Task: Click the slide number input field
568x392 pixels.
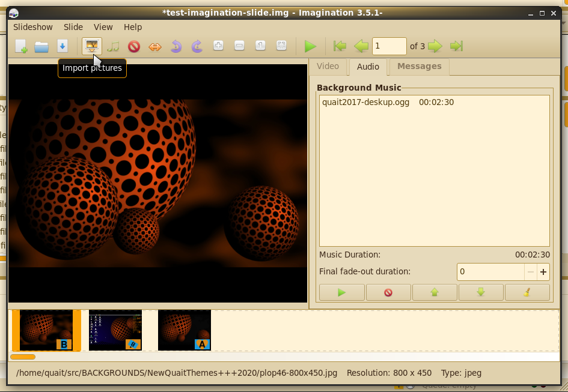Action: coord(389,46)
